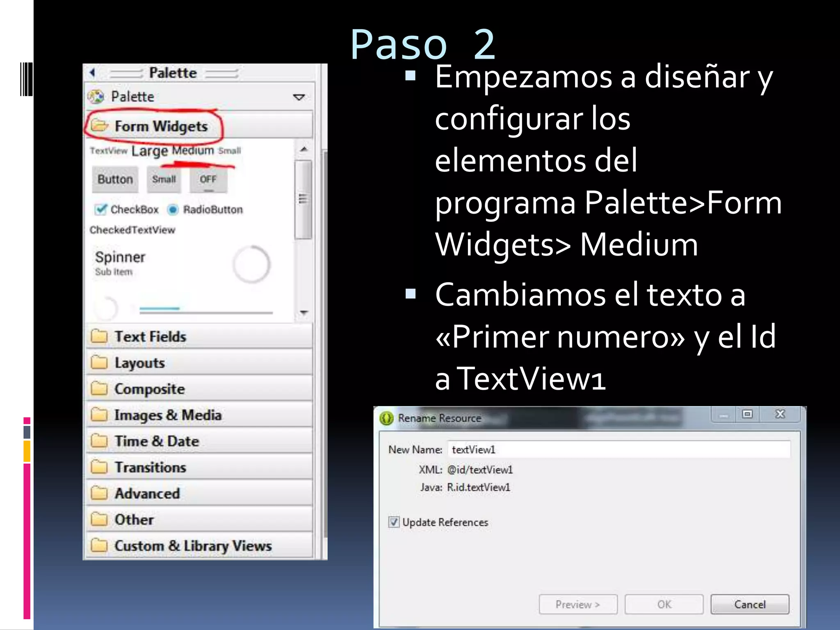Viewport: 840px width, 630px height.
Task: Collapse the Form Widgets folder
Action: point(199,126)
